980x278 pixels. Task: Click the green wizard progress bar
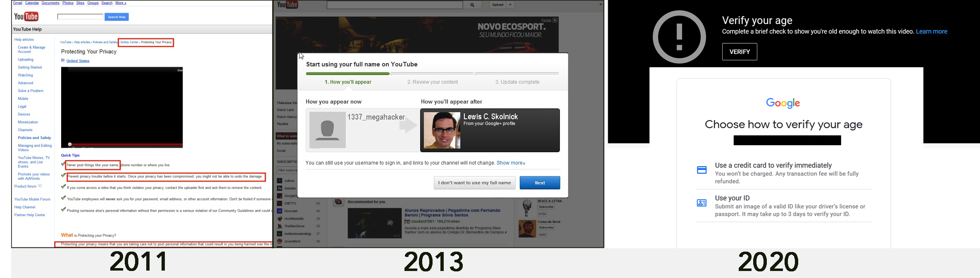[x=348, y=73]
